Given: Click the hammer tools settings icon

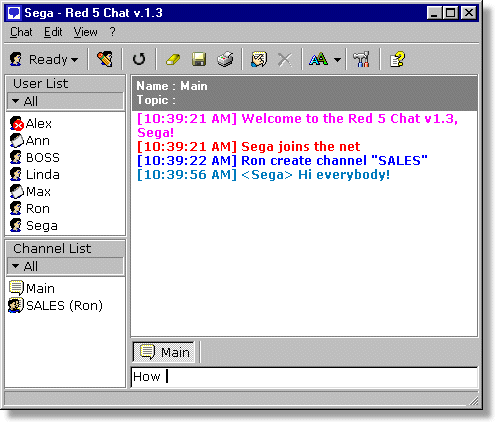Looking at the screenshot, I should pos(362,60).
